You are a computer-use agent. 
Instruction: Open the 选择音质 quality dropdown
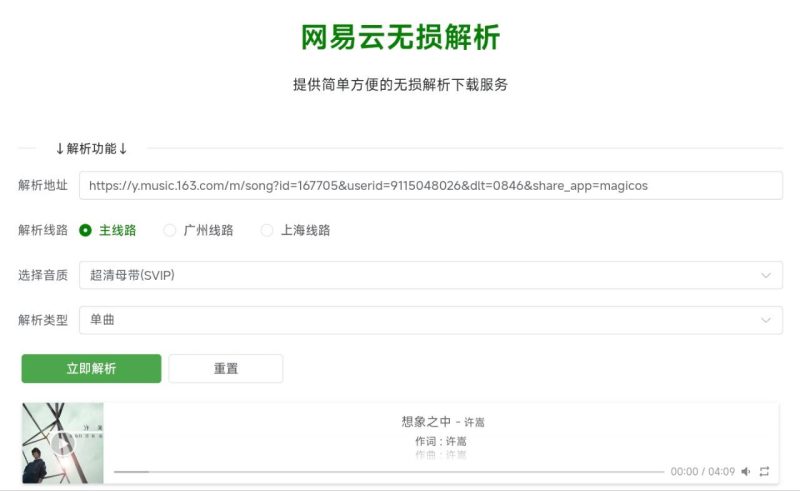pyautogui.click(x=431, y=275)
